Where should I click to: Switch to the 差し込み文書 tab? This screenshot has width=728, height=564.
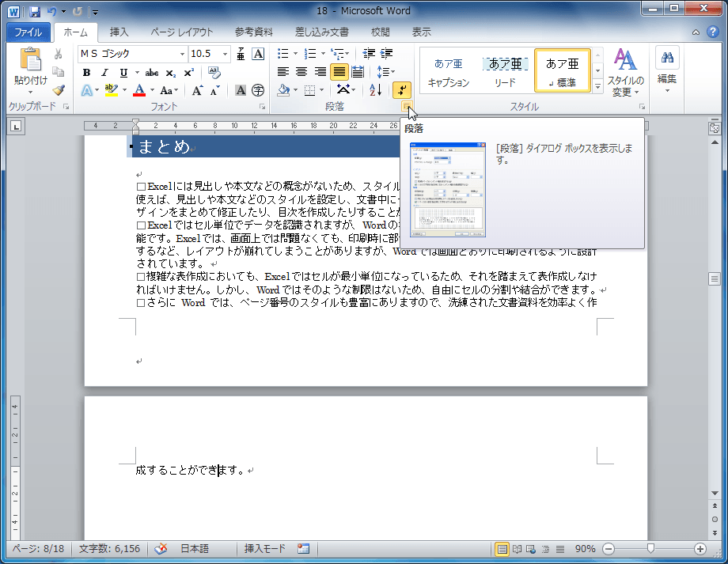[x=322, y=32]
